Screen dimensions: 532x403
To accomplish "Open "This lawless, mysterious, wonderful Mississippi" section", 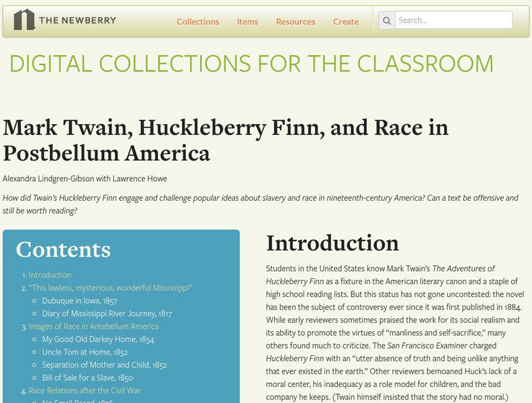I will click(111, 287).
